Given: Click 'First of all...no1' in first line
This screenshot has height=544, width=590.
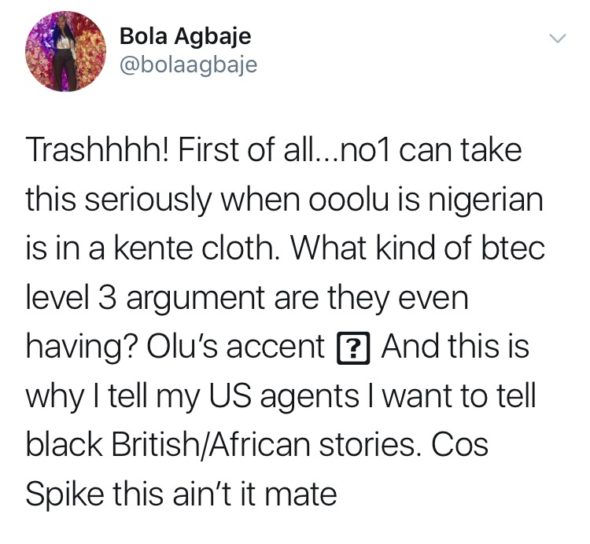Looking at the screenshot, I should (x=283, y=150).
